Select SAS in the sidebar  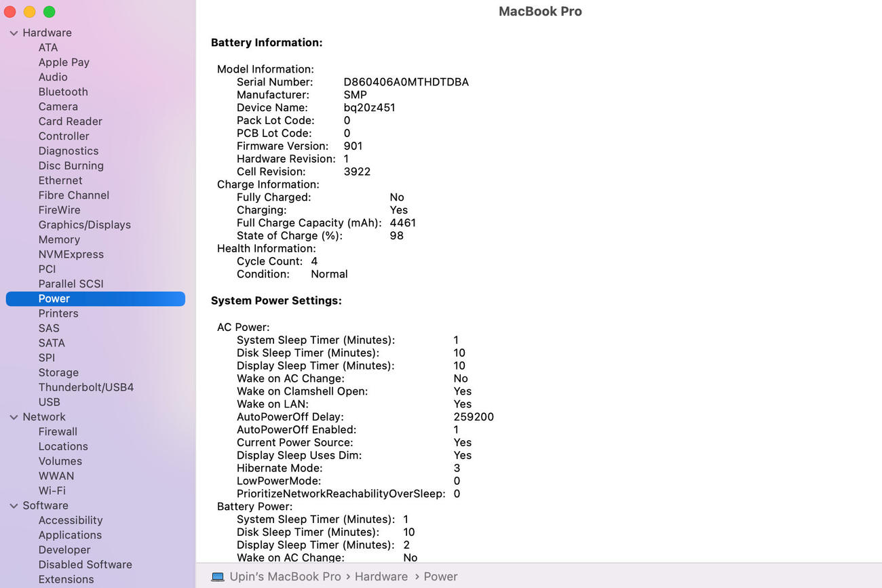(x=49, y=328)
